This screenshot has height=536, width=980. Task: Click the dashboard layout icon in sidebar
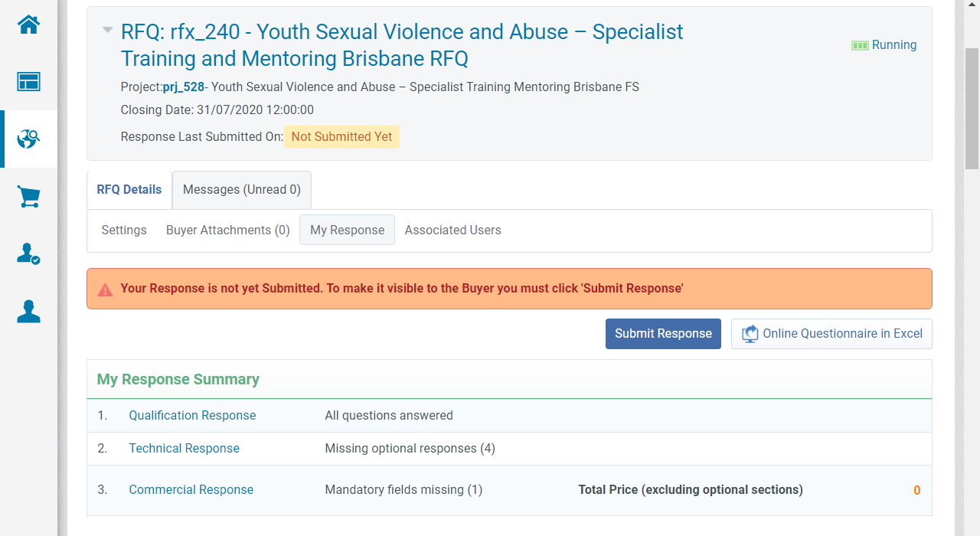28,82
